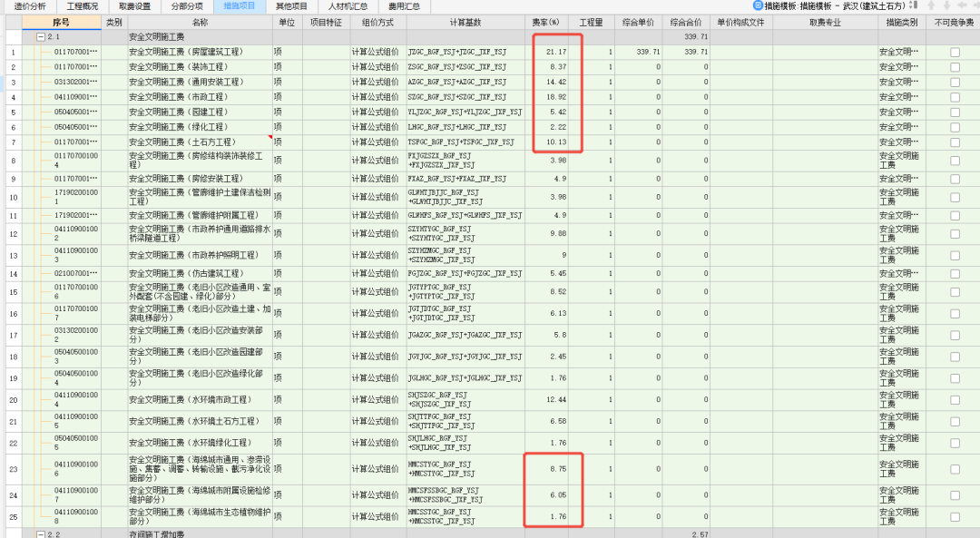Viewport: 980px width, 538px height.
Task: Click formula SZGC_RGF_YSJ+SZGC_JXF_YSJ cell
Action: [465, 97]
